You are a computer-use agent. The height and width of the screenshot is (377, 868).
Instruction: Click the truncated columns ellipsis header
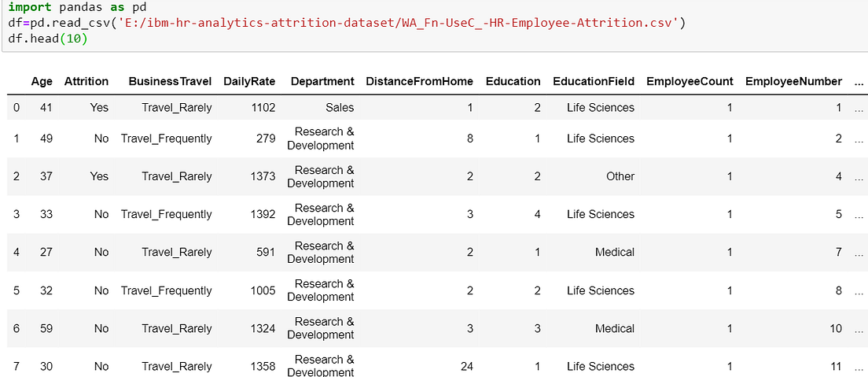tap(859, 83)
